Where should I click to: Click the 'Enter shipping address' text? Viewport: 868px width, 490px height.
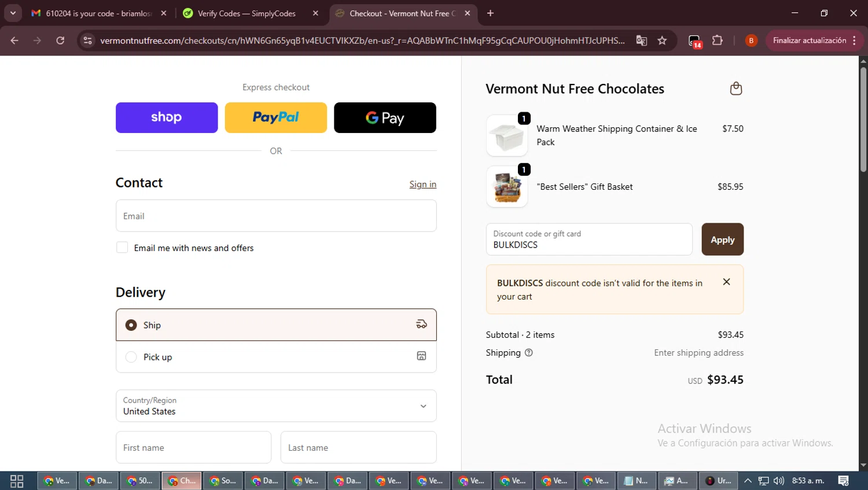click(698, 353)
